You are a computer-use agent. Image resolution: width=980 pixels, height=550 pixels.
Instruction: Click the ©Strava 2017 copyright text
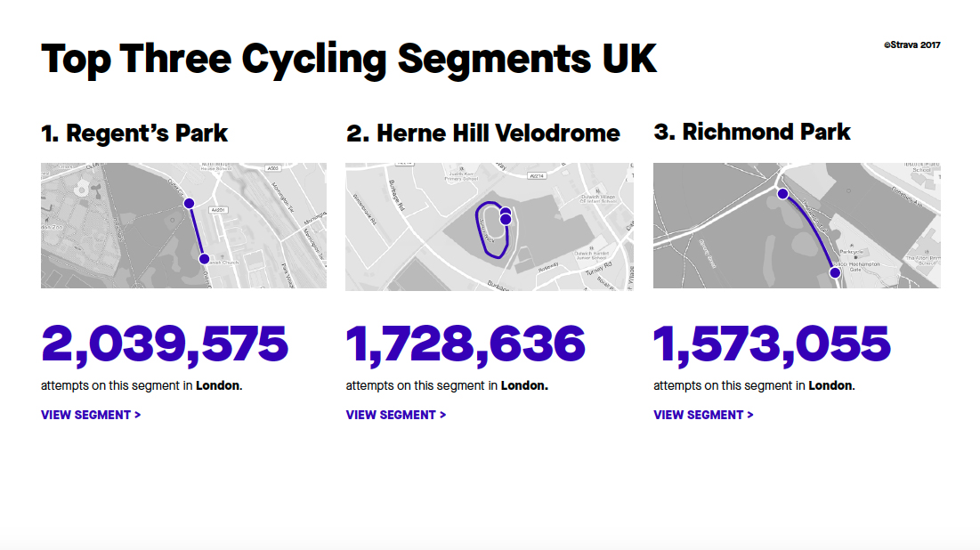pos(912,44)
